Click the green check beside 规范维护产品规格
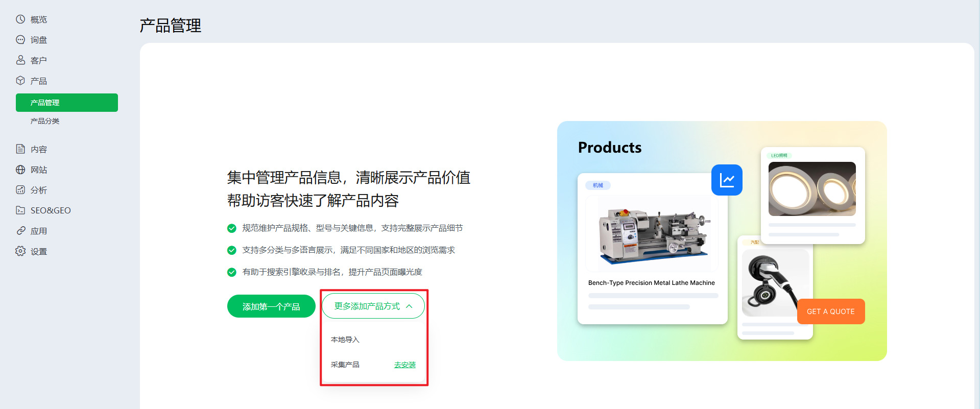This screenshot has height=409, width=980. coord(232,228)
